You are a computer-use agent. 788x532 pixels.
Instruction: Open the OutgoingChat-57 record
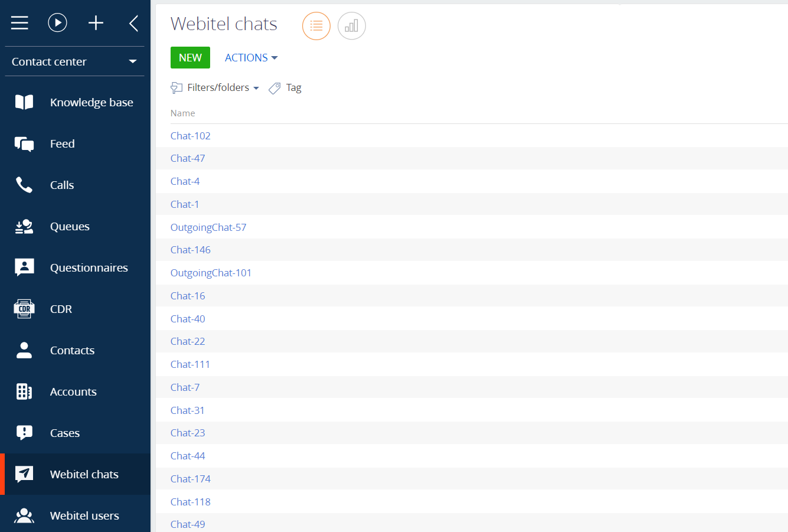click(x=208, y=227)
